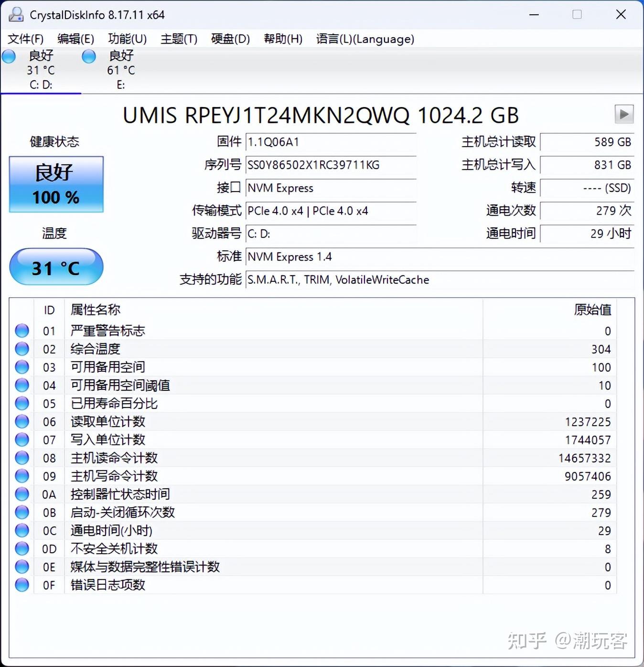Click rotation rate value ---- (SSD)

pos(587,188)
